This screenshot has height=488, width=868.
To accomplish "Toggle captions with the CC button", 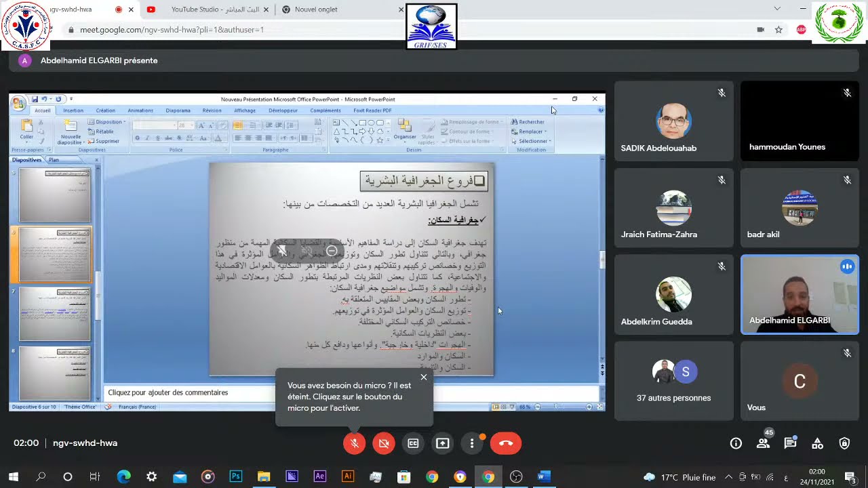I will coord(413,443).
